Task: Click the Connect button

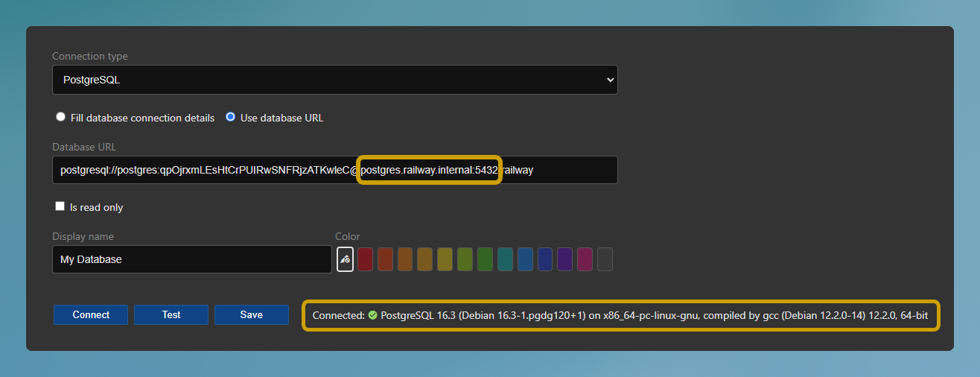Action: (91, 314)
